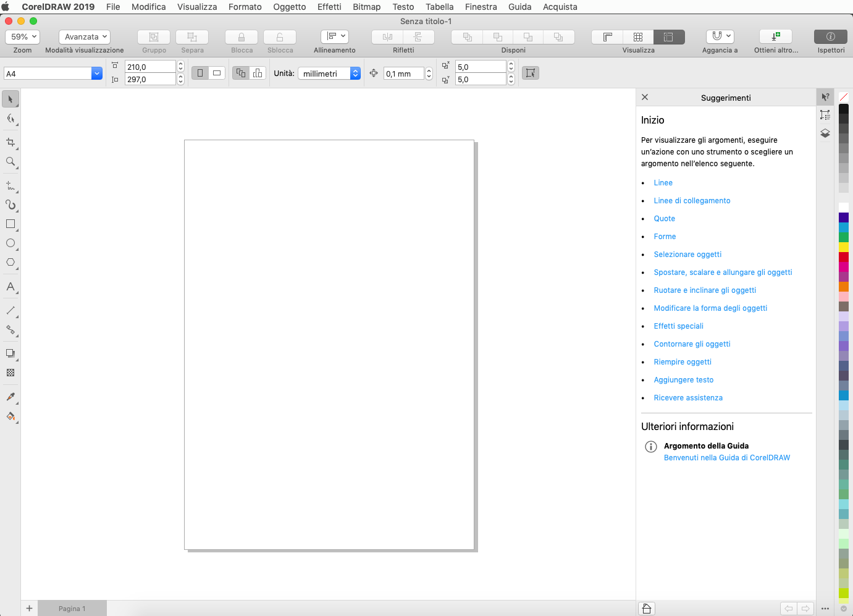This screenshot has width=853, height=616.
Task: Open the 59% zoom level dropdown
Action: click(x=23, y=37)
